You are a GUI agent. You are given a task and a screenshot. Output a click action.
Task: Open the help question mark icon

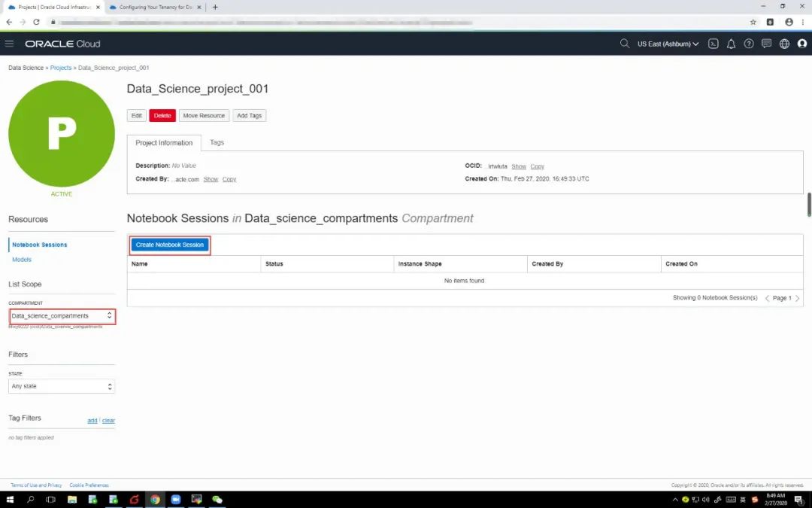(749, 44)
